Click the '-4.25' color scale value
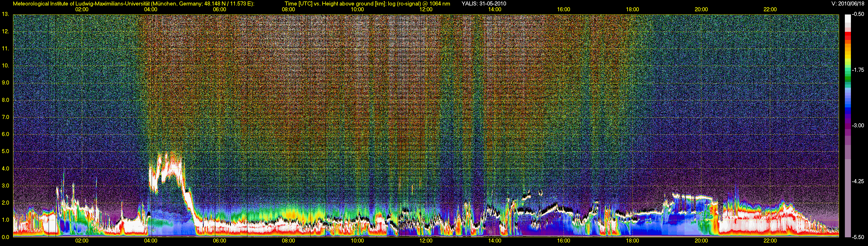 pos(858,181)
